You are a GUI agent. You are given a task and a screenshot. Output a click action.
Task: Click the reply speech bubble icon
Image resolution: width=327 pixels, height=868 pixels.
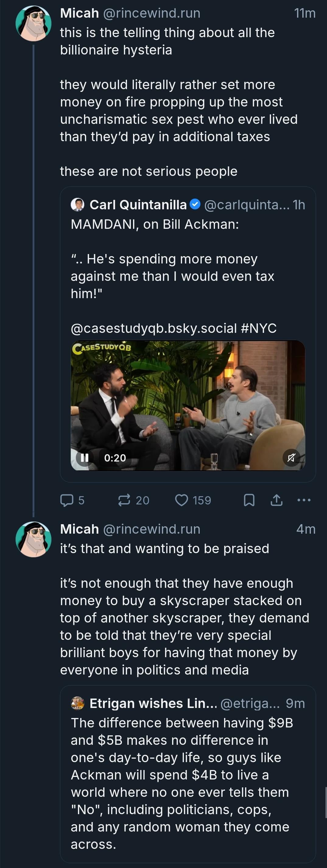click(x=67, y=500)
